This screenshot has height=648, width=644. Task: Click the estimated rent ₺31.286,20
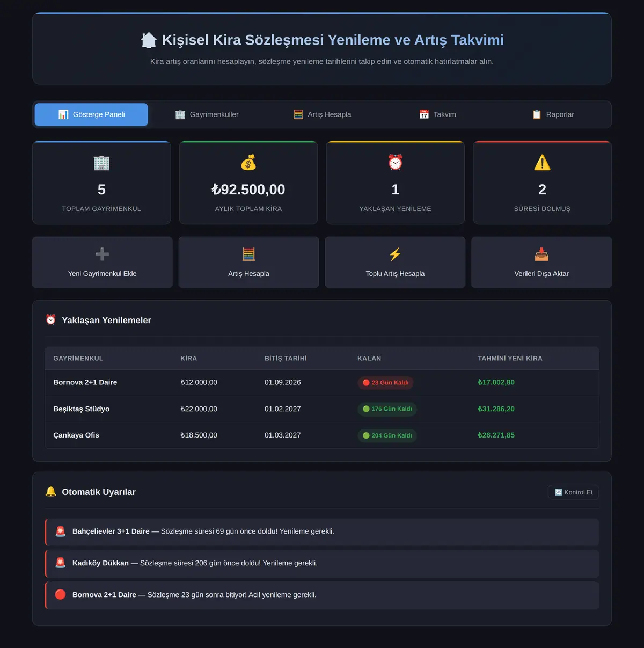click(496, 409)
